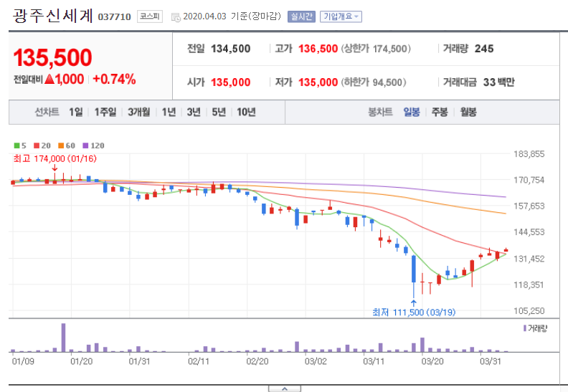Click the 03/20 x-axis date label
Image resolution: width=568 pixels, height=392 pixels.
pyautogui.click(x=432, y=362)
